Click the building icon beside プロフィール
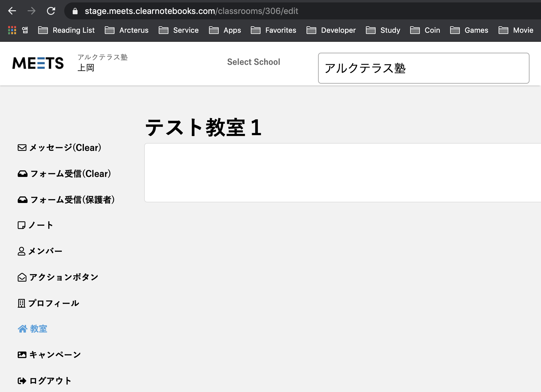Viewport: 541px width, 392px height. coord(22,304)
